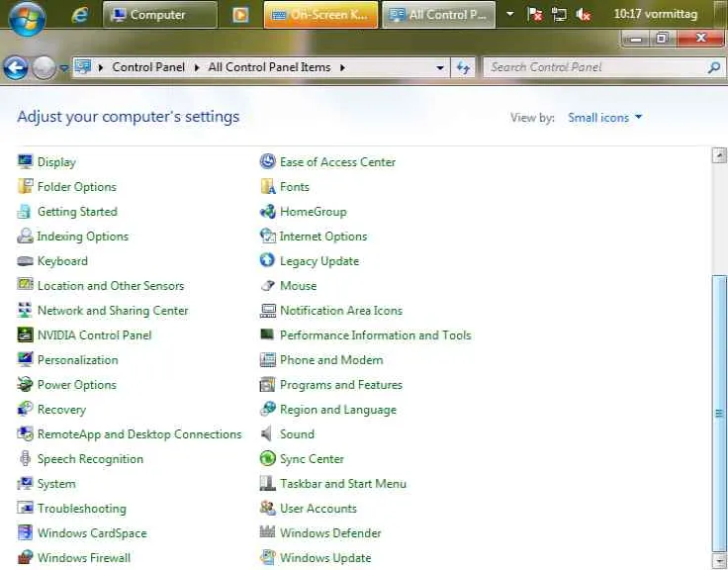
Task: Click the HomeGroup icon
Action: pos(267,212)
